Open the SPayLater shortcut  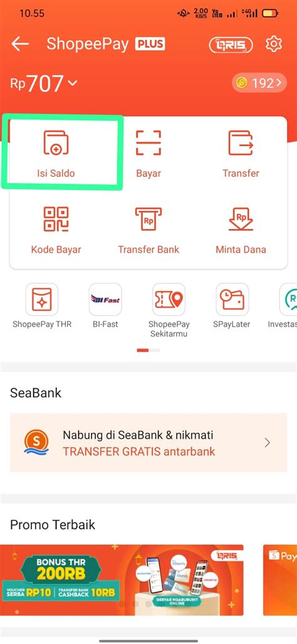coord(232,299)
